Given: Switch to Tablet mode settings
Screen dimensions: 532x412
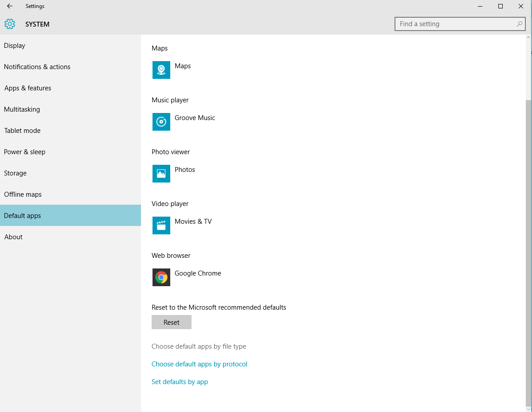Looking at the screenshot, I should coord(22,130).
